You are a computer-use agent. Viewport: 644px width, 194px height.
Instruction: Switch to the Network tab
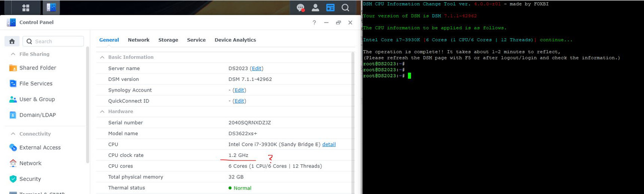138,40
